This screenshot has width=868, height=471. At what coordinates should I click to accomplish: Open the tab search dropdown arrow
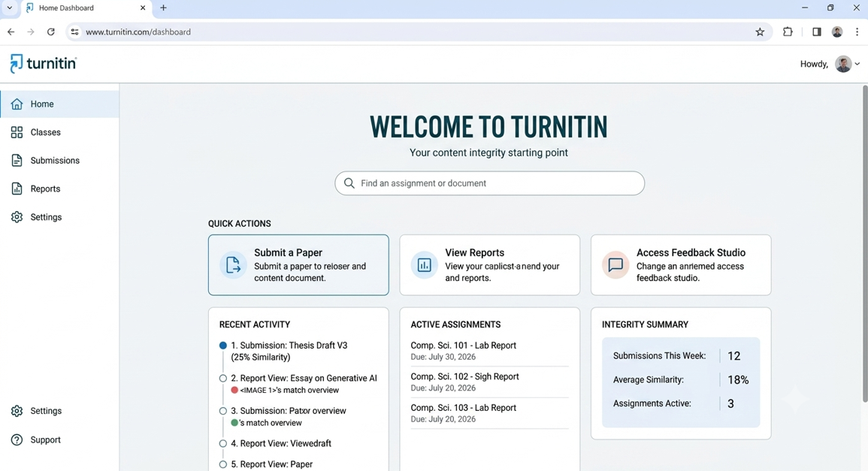pos(10,8)
